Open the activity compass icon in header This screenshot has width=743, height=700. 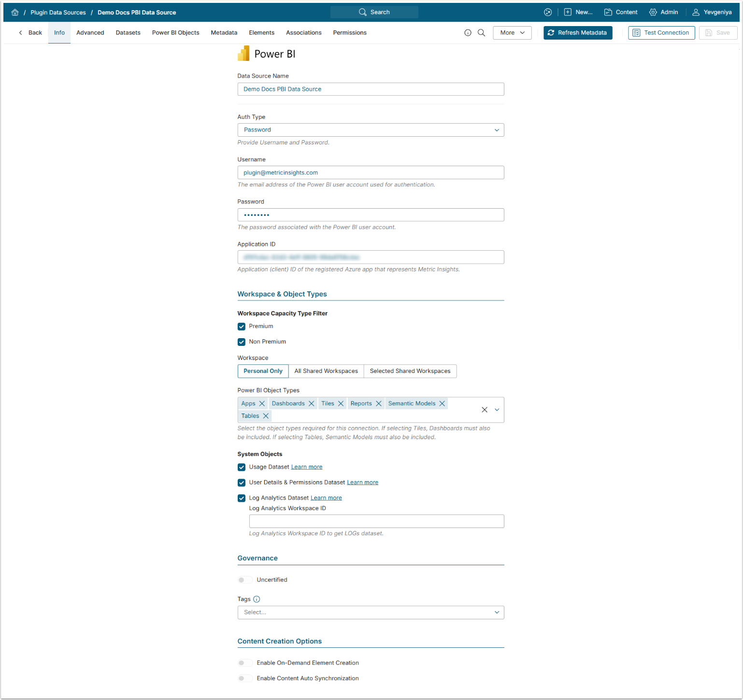point(548,13)
